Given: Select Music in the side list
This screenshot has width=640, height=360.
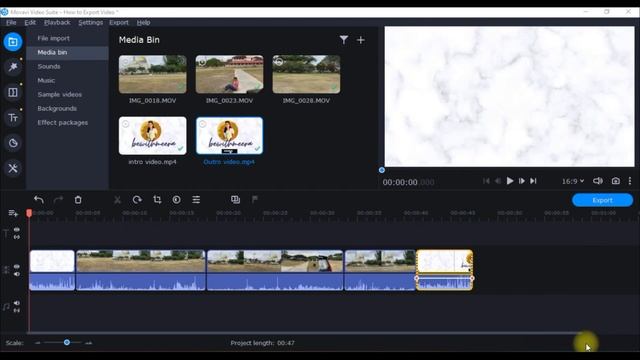Looking at the screenshot, I should 67,80.
